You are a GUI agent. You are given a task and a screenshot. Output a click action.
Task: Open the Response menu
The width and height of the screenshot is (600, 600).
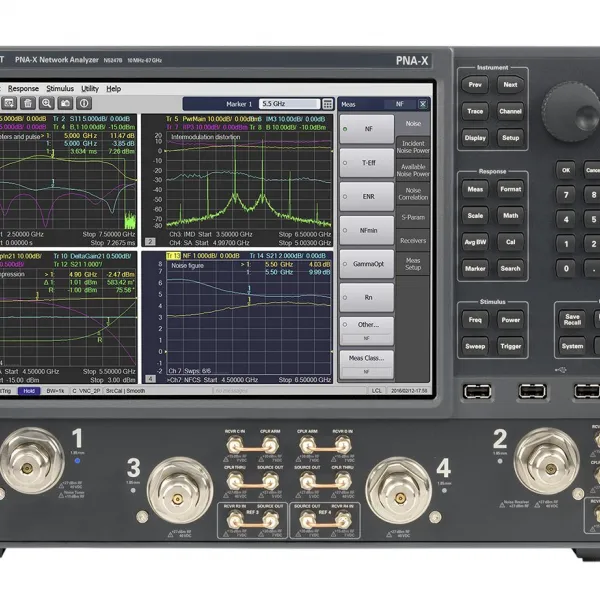pos(23,89)
